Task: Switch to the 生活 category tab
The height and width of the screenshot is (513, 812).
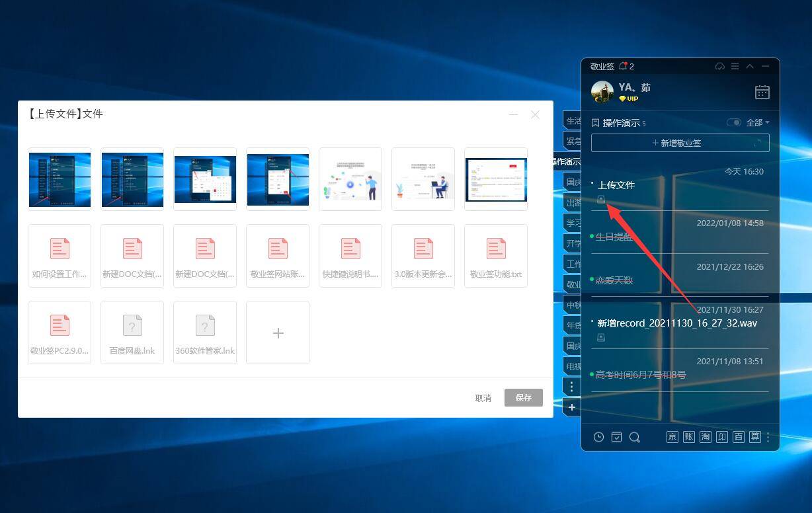Action: pyautogui.click(x=573, y=121)
